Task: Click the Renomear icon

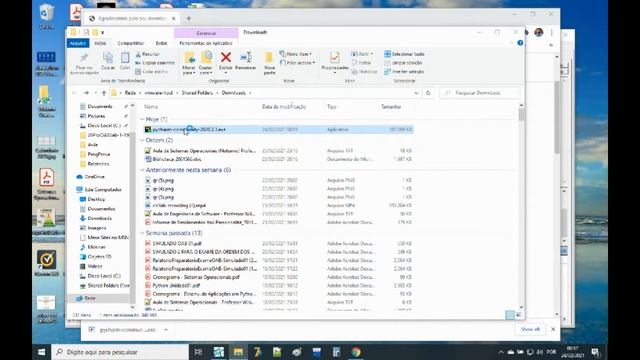Action: click(246, 58)
